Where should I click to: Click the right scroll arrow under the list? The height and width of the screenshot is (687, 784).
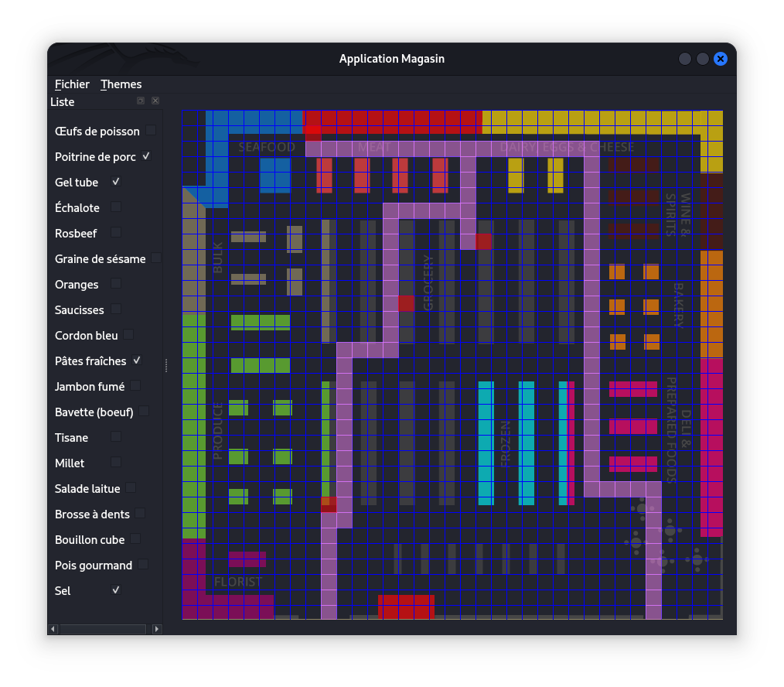(157, 629)
